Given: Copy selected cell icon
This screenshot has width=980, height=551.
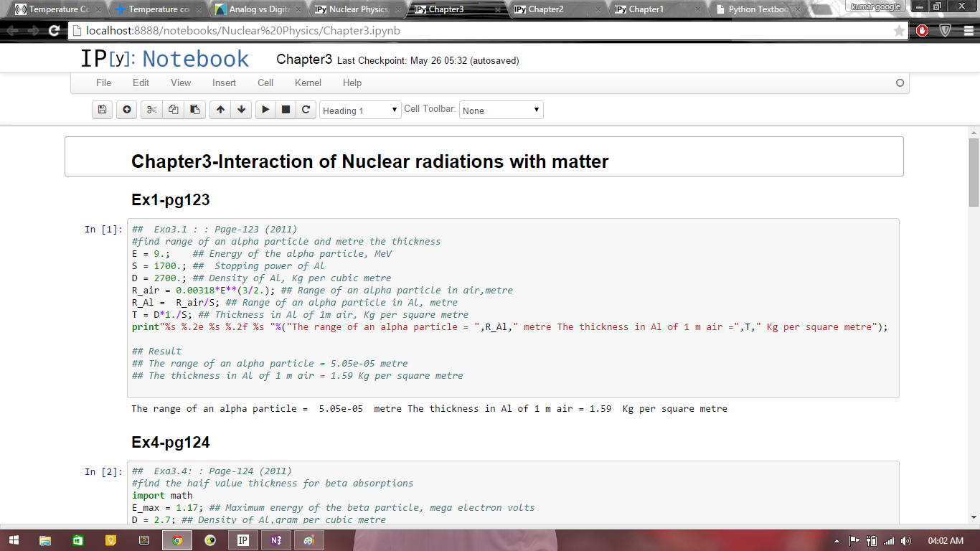Looking at the screenshot, I should pos(173,110).
